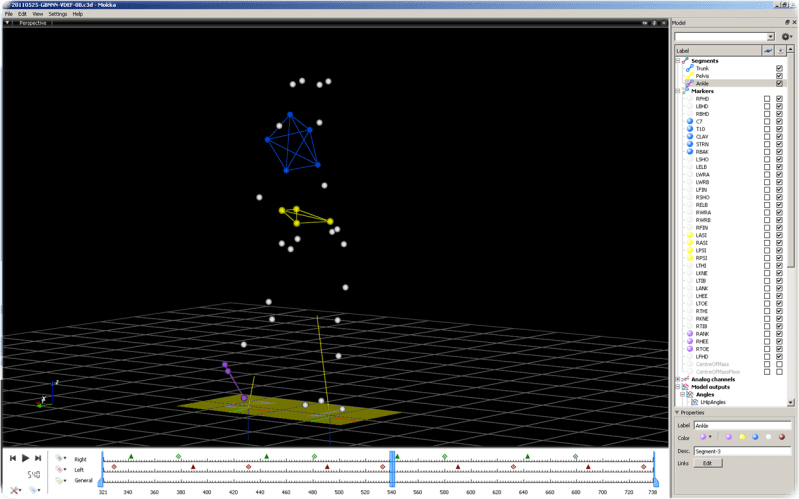Float the Model dock panel
This screenshot has height=499, width=799.
[787, 22]
